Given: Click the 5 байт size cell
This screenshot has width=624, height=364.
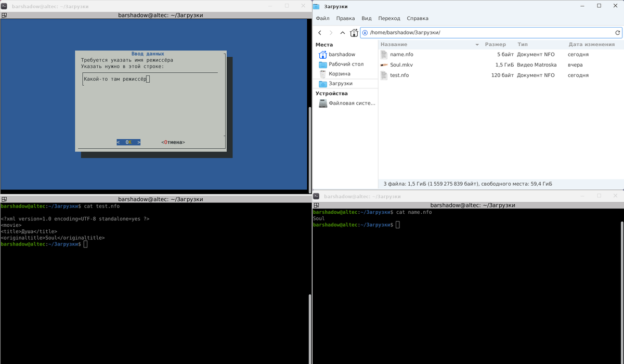Looking at the screenshot, I should pos(505,54).
